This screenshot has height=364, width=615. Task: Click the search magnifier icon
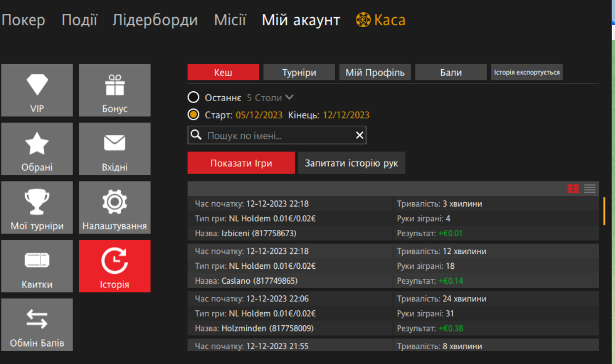tap(196, 135)
